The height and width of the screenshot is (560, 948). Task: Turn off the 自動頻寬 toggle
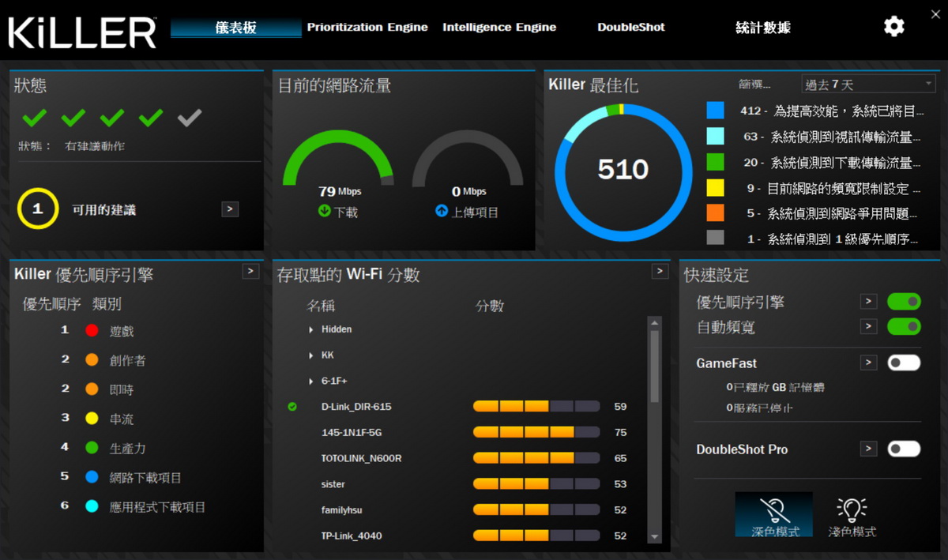[904, 326]
